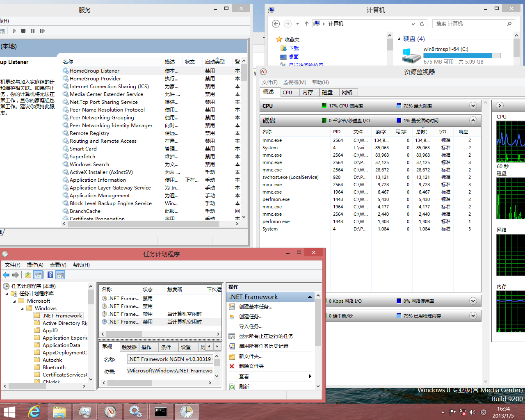The width and height of the screenshot is (525, 420).
Task: Click Command Prompt taskbar icon
Action: click(161, 411)
